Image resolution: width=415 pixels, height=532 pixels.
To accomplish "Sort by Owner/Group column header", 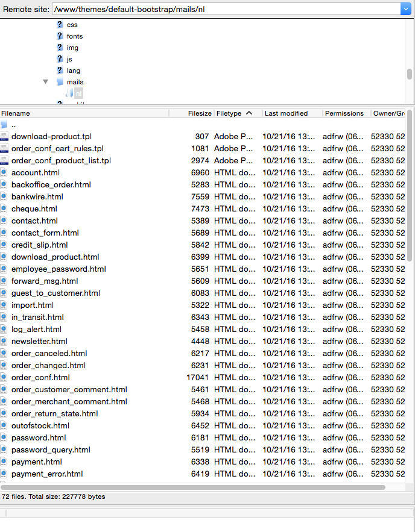I will point(388,113).
